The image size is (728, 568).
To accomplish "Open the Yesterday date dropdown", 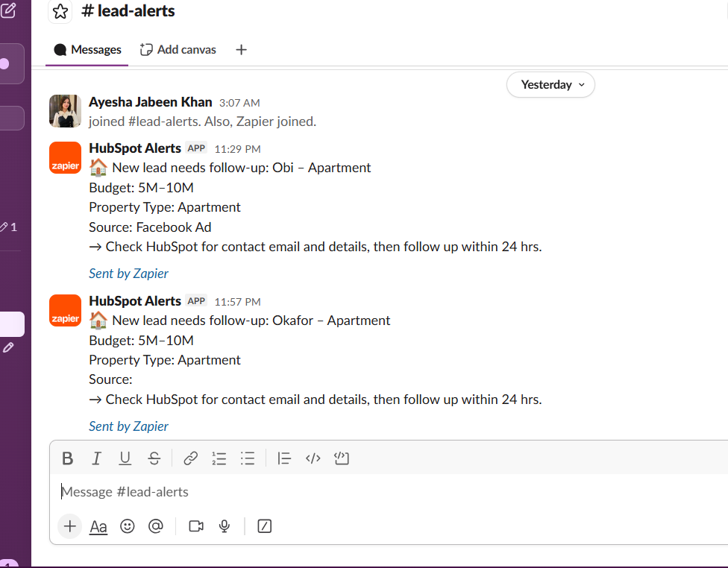I will pos(550,84).
